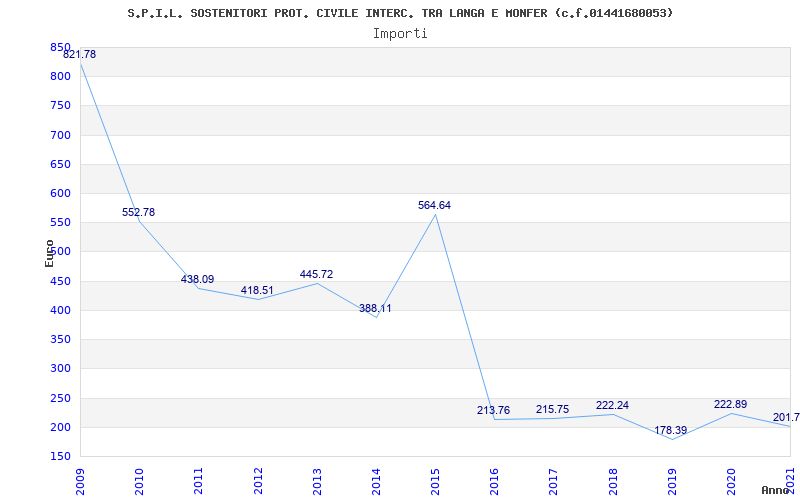Viewport: 800px width, 500px height.
Task: Click the 2017 x-axis year label
Action: pos(554,481)
